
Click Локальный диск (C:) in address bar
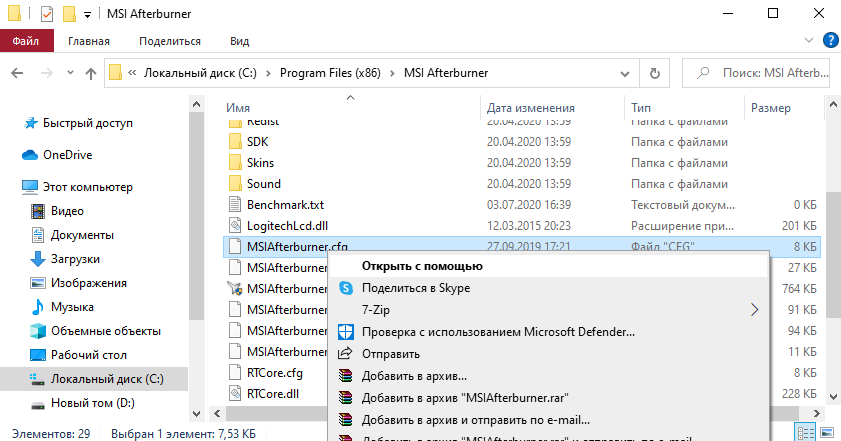tap(200, 73)
